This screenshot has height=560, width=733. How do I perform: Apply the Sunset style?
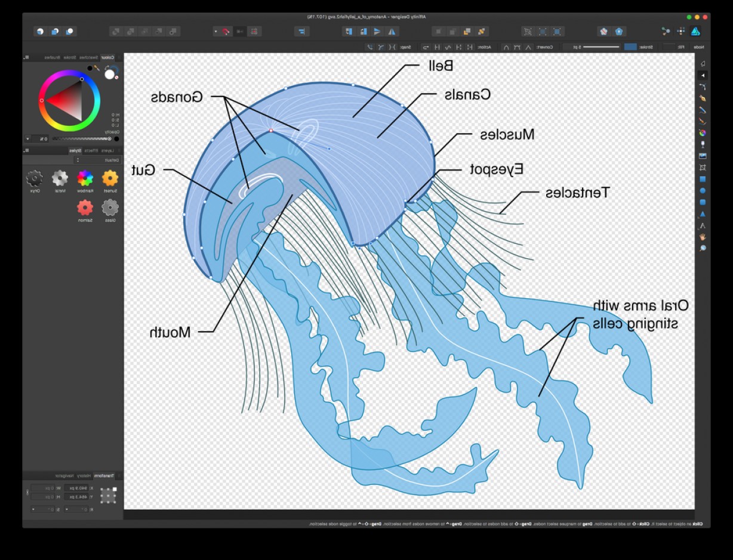point(110,177)
